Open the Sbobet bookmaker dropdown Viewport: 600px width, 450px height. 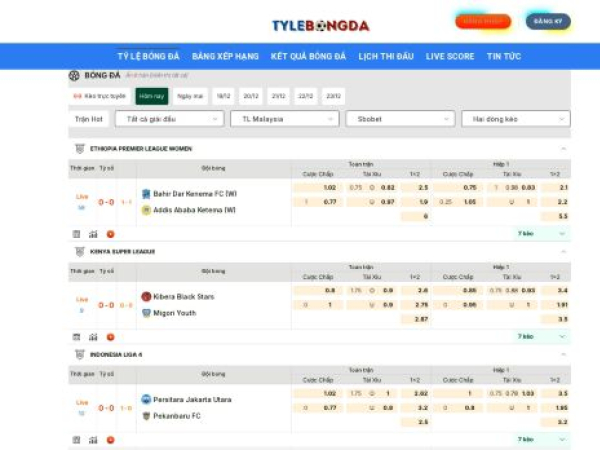(399, 119)
